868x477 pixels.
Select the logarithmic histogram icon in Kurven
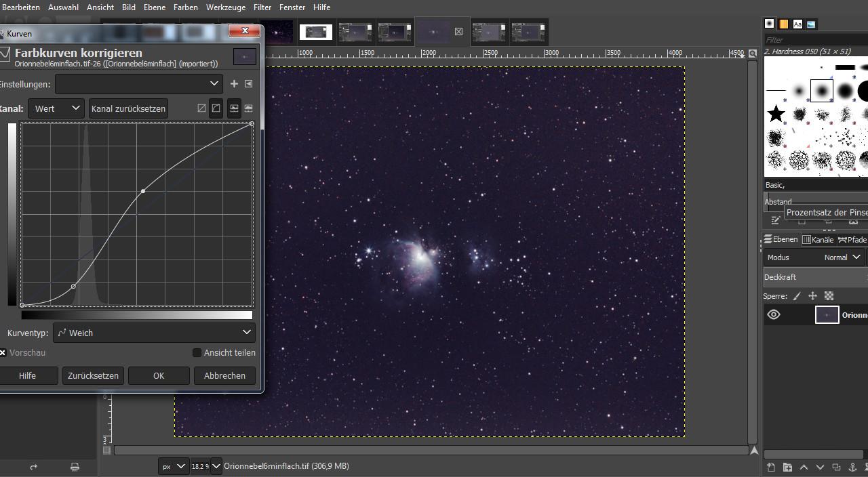coord(249,108)
